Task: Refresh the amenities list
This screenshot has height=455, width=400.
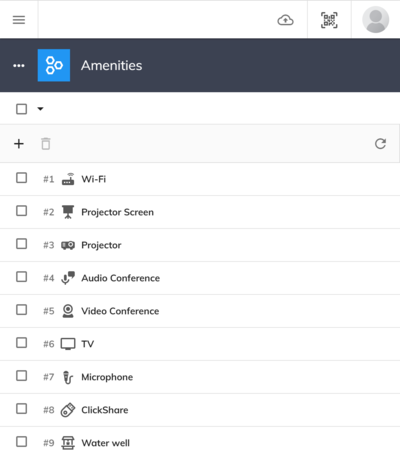Action: 380,144
